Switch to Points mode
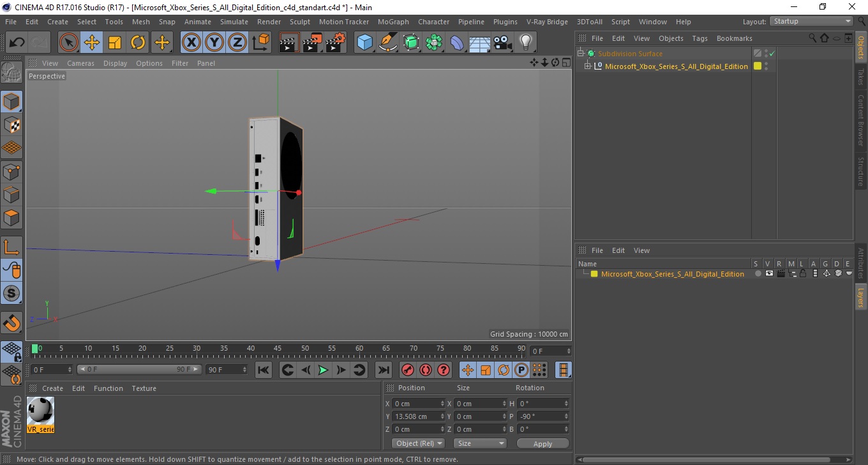Screen dimensions: 868x465 click(11, 171)
